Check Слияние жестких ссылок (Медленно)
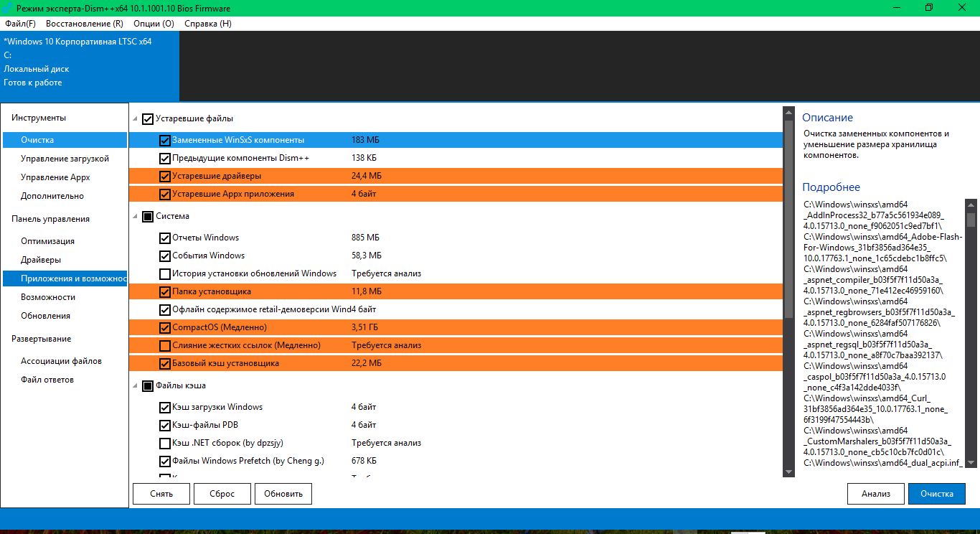This screenshot has height=534, width=980. (164, 345)
